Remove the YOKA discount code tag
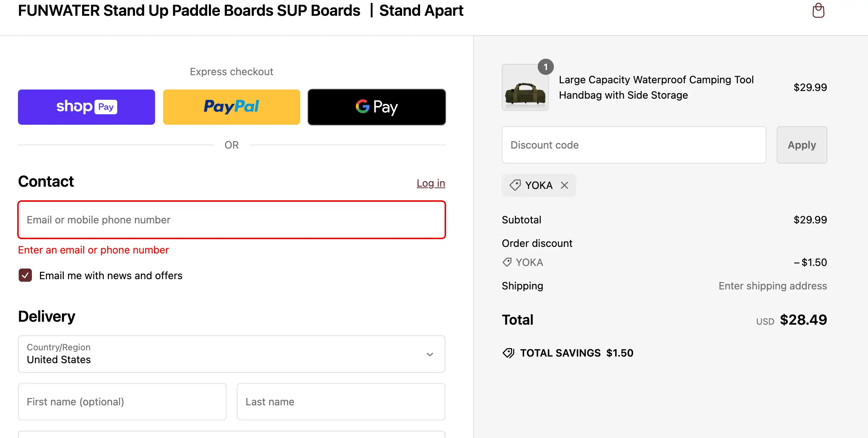 point(564,185)
